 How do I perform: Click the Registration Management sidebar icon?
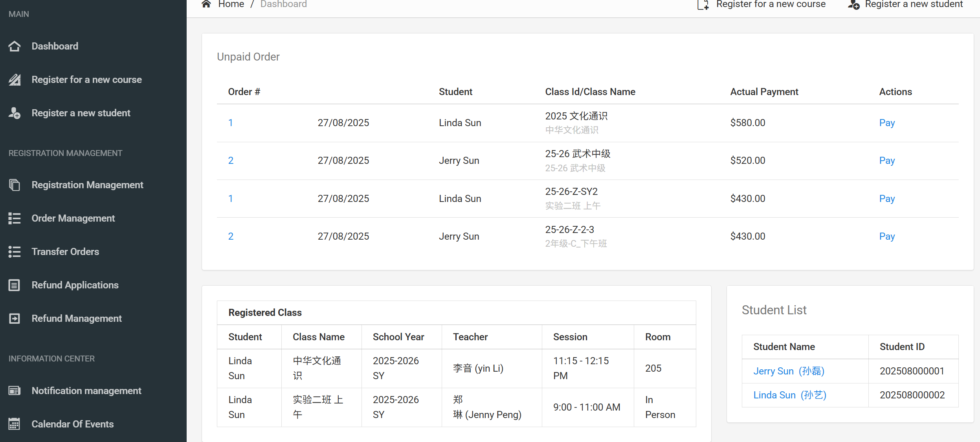point(15,185)
